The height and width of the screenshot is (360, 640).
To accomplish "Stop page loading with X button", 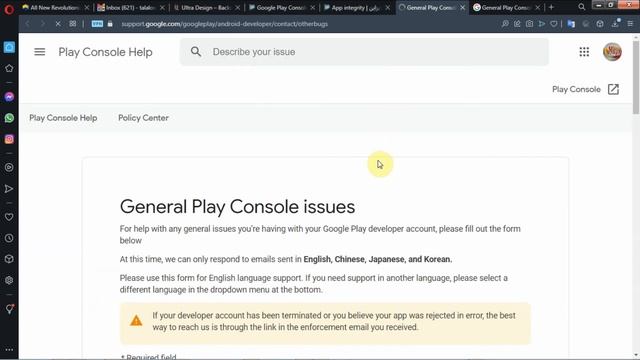I will click(x=58, y=24).
